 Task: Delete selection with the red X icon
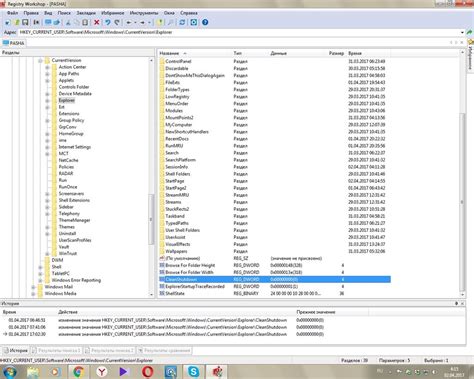tap(97, 22)
